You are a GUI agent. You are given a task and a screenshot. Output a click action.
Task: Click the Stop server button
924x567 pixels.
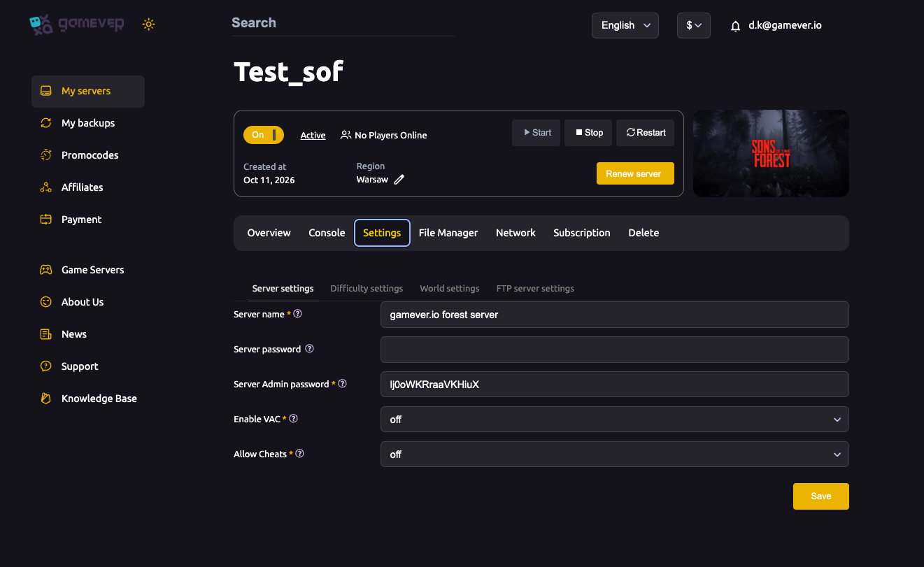pyautogui.click(x=588, y=133)
